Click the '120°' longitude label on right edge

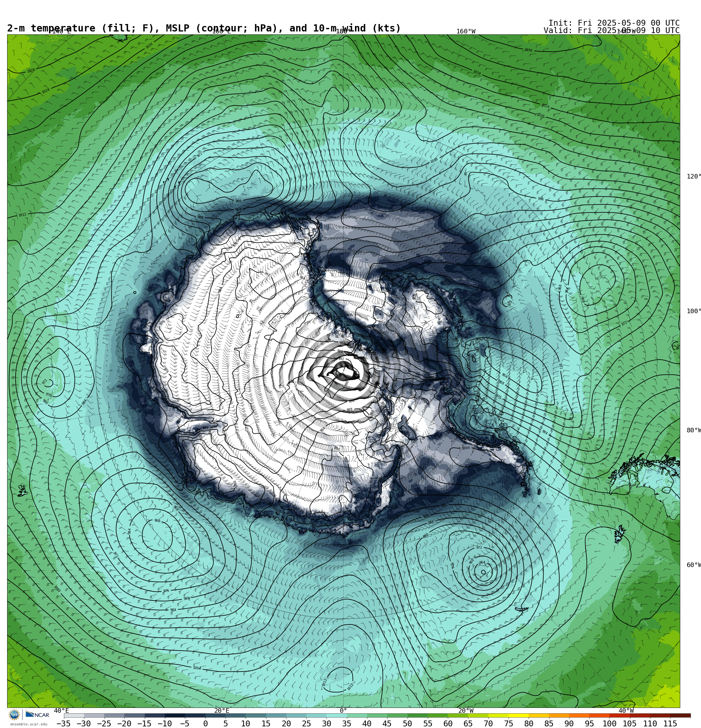pyautogui.click(x=693, y=177)
